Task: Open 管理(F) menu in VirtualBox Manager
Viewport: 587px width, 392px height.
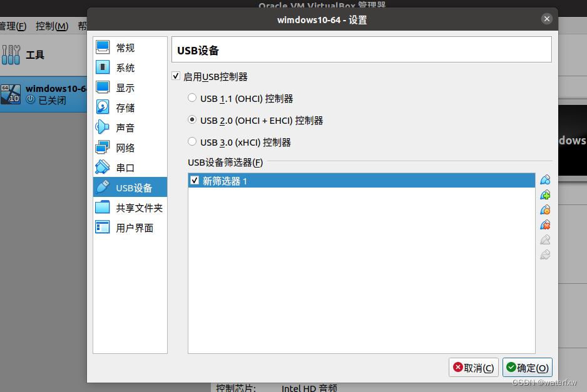Action: (x=13, y=26)
